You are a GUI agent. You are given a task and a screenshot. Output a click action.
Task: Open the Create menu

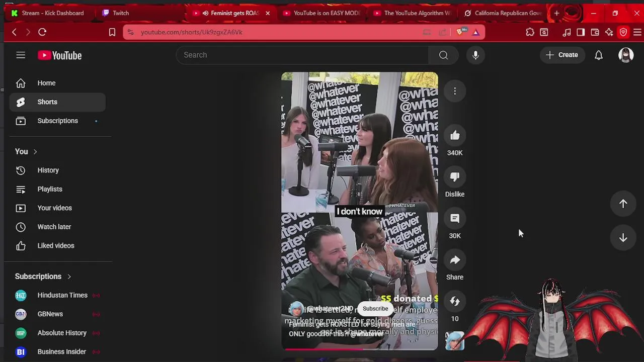click(562, 55)
